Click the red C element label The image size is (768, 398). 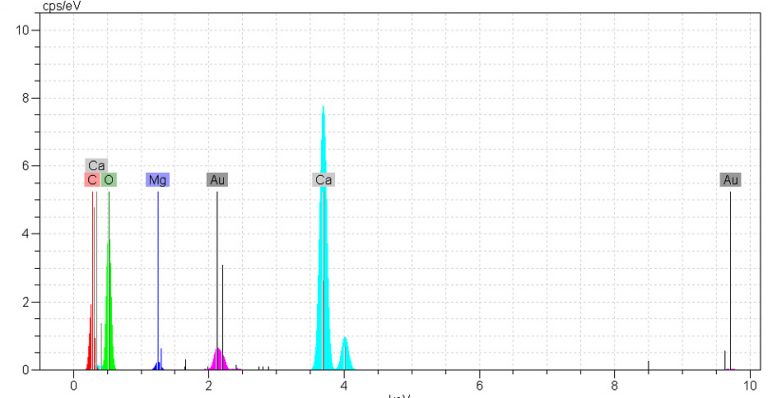tap(92, 180)
